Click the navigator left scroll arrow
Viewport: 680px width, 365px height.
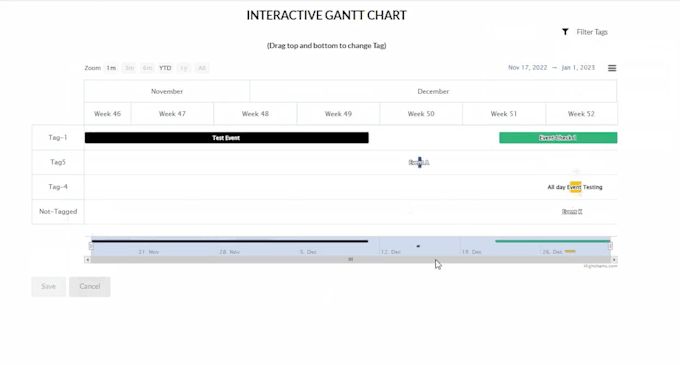(87, 260)
